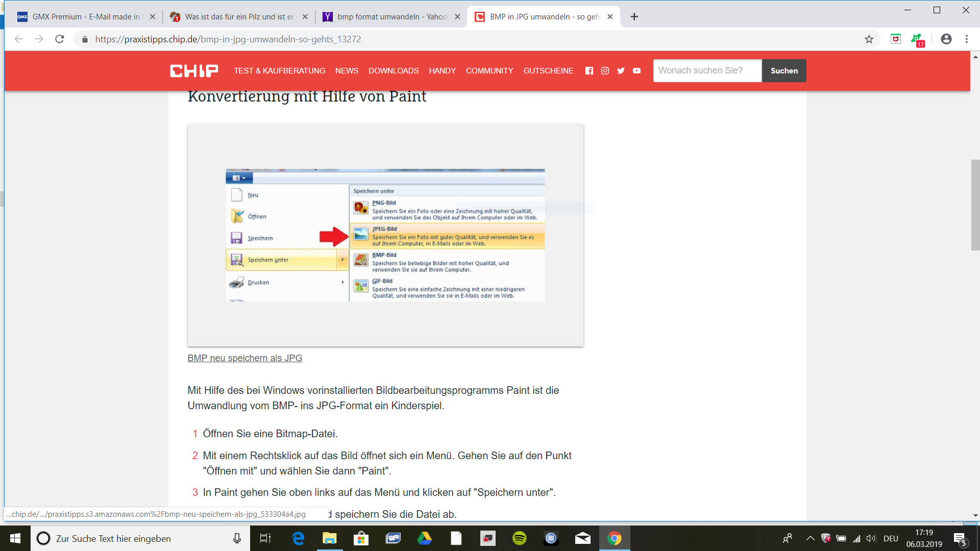Click the 'Wonach suchen Sie?' search field

[x=707, y=71]
